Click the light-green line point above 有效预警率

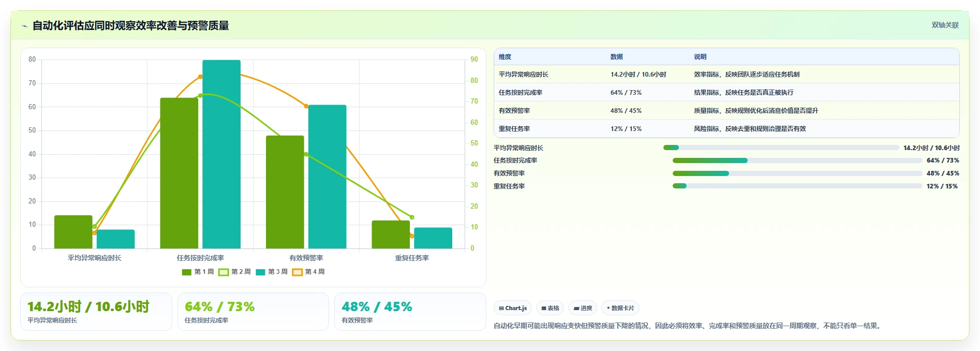point(306,154)
